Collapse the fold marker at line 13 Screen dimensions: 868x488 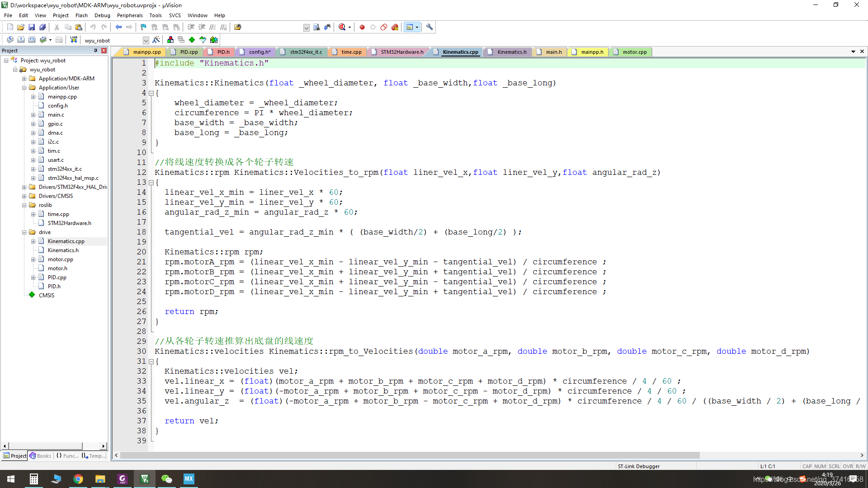pos(151,183)
